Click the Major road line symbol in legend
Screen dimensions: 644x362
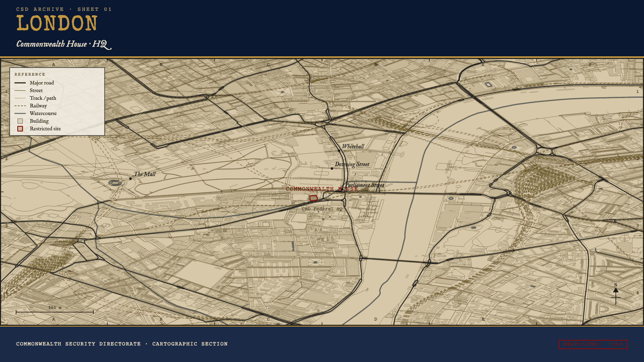point(20,83)
